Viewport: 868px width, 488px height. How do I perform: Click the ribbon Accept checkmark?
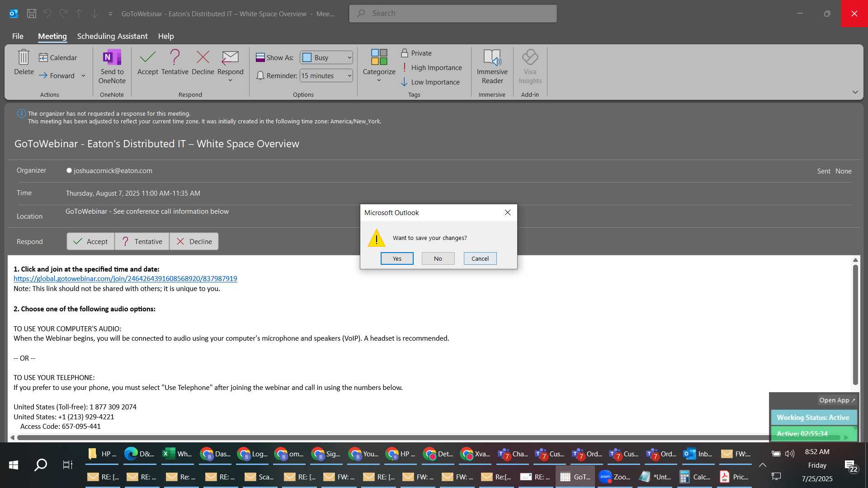point(147,63)
